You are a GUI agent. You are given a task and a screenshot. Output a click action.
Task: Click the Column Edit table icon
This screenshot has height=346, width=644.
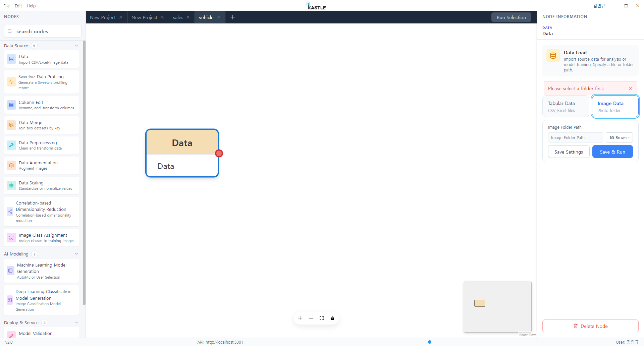click(11, 105)
